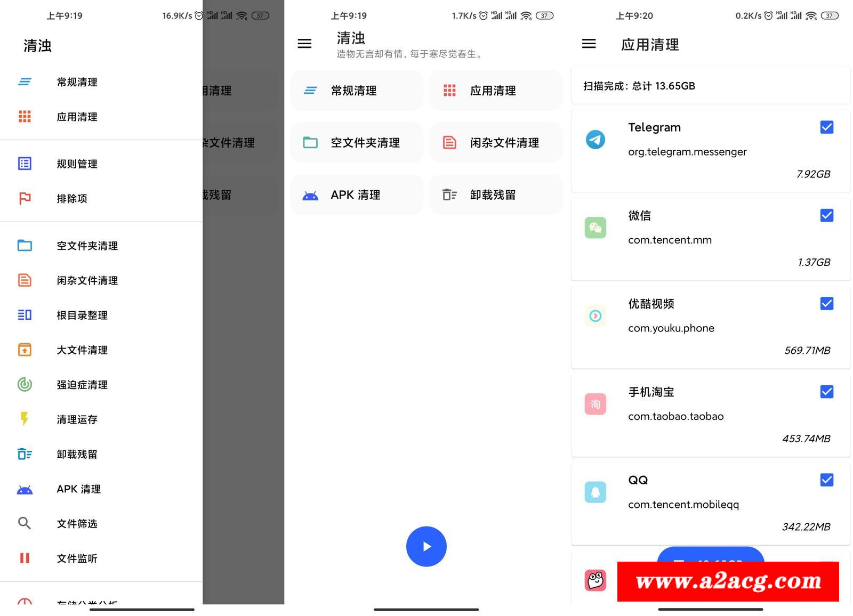Uncheck the 微信 checkbox
Screen dimensions: 853x616
coord(826,215)
